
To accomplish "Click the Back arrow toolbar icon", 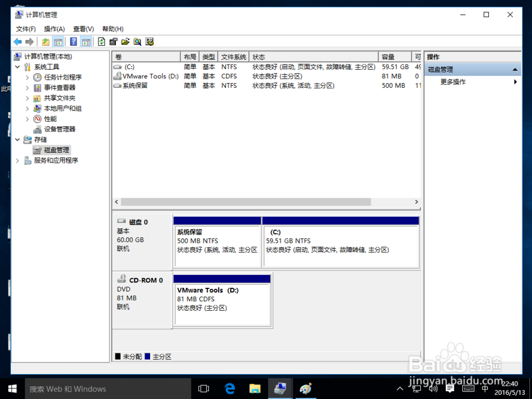I will coord(18,41).
